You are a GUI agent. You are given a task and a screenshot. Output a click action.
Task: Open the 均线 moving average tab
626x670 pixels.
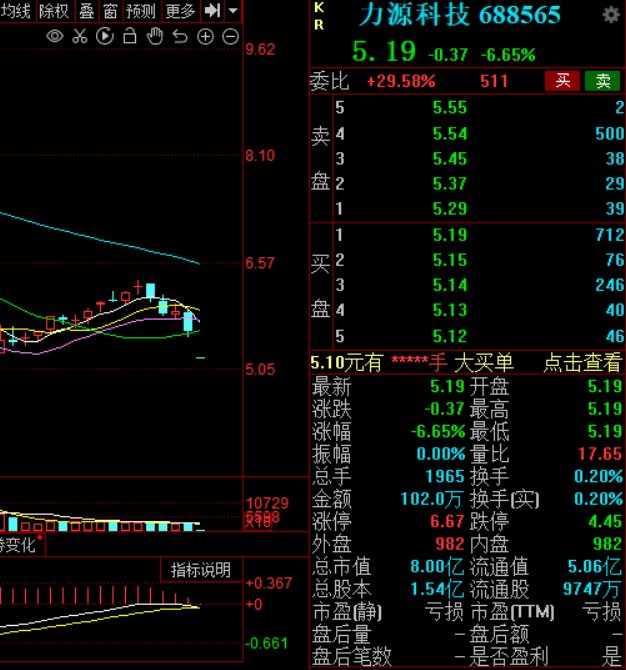[x=15, y=11]
